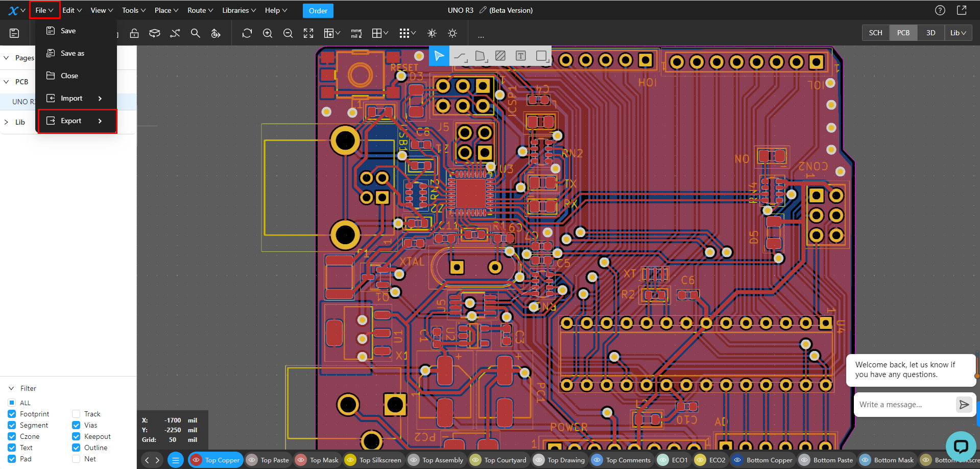Open the toolbar overflow ellipsis

tap(481, 36)
